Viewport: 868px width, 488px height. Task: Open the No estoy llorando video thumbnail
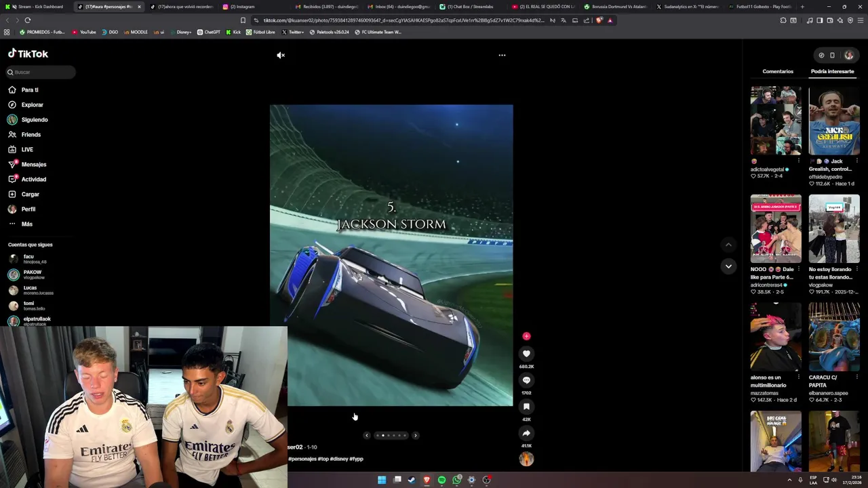834,229
